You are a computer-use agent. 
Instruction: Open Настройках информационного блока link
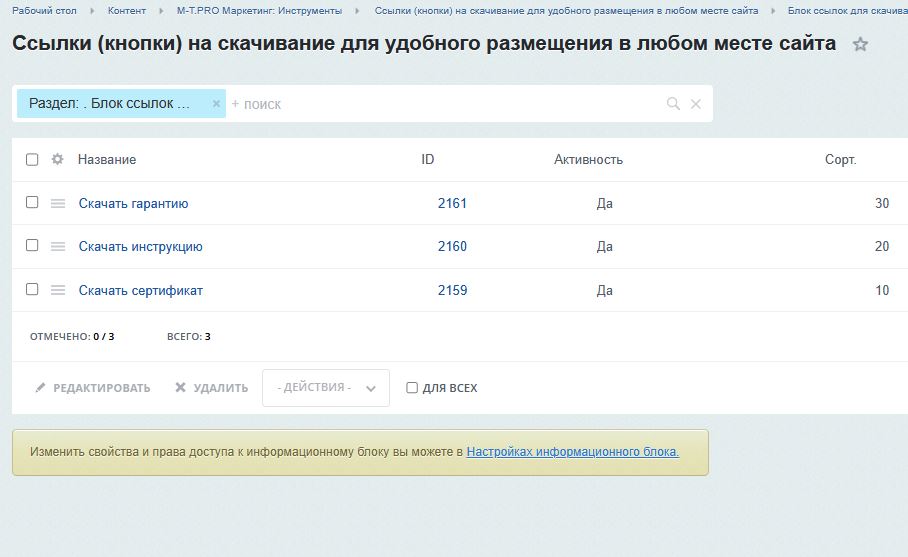(573, 452)
